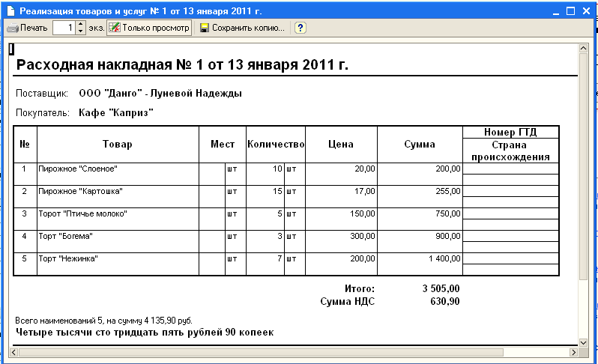This screenshot has width=598, height=364.
Task: Click price 150,00 cell
Action: coord(341,219)
